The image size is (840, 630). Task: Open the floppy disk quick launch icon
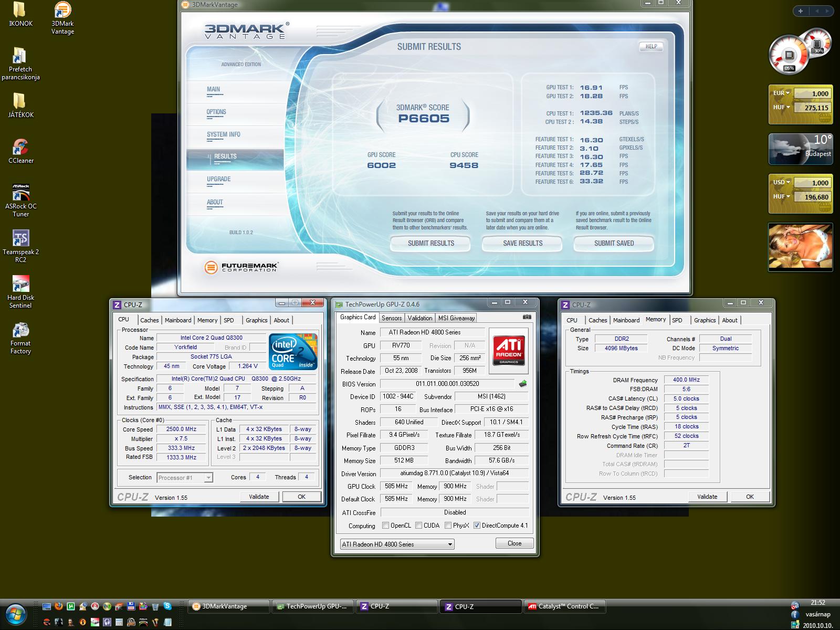pyautogui.click(x=131, y=606)
